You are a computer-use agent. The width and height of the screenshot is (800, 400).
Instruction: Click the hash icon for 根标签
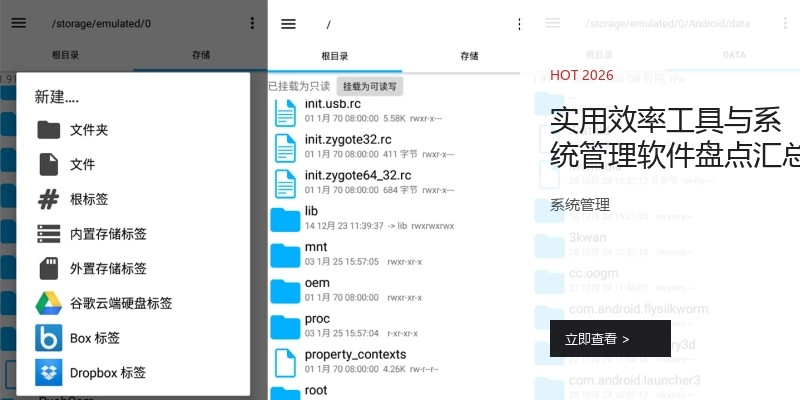click(x=48, y=199)
